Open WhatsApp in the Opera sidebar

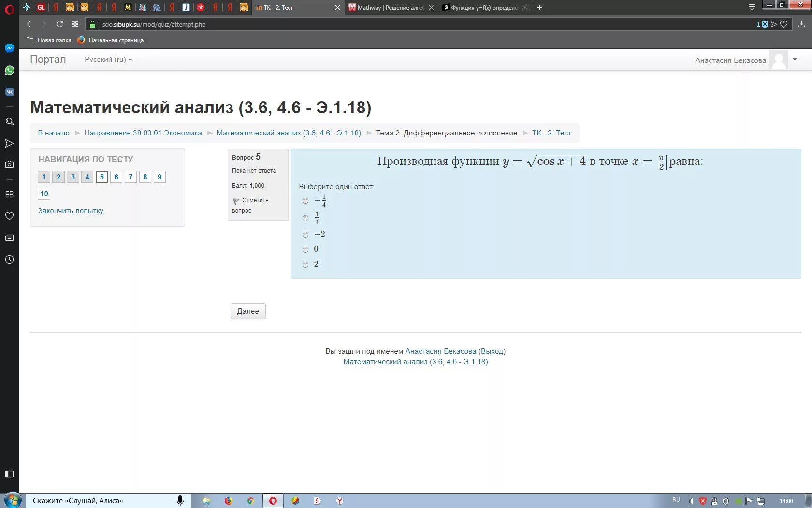(9, 70)
